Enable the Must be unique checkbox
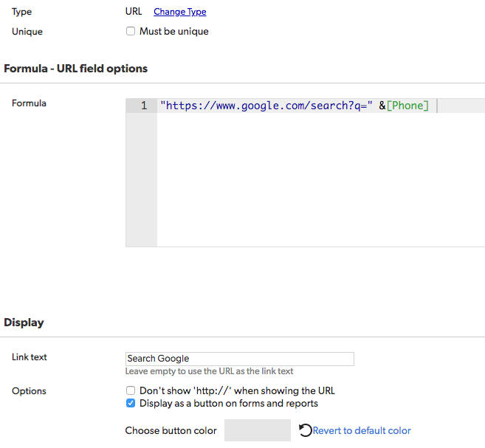Viewport: 485px width, 448px height. click(x=131, y=31)
